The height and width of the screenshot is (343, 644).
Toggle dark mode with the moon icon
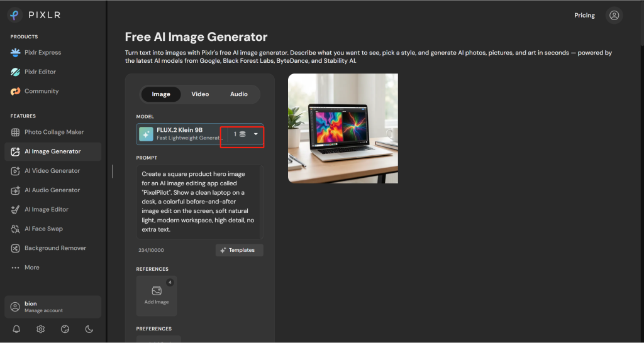coord(89,329)
